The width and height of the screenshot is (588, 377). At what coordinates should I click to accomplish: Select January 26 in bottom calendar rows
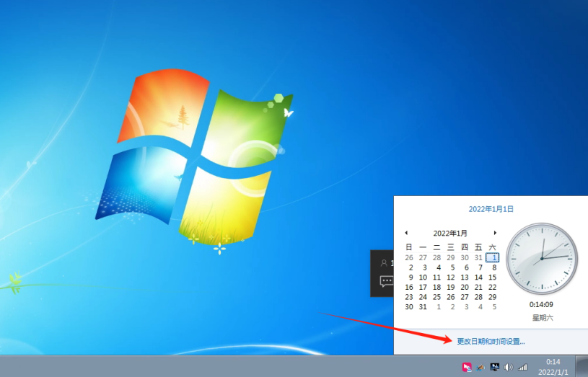[x=451, y=297]
